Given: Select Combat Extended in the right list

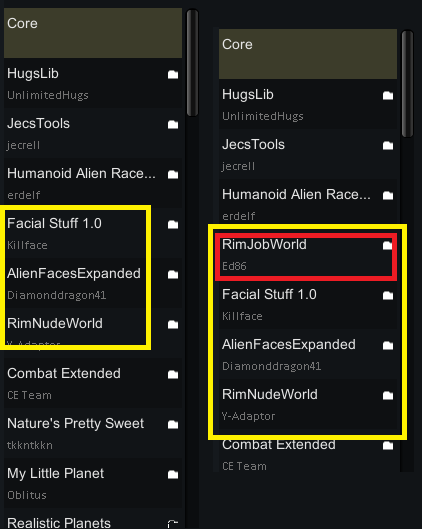Looking at the screenshot, I should pyautogui.click(x=308, y=450).
